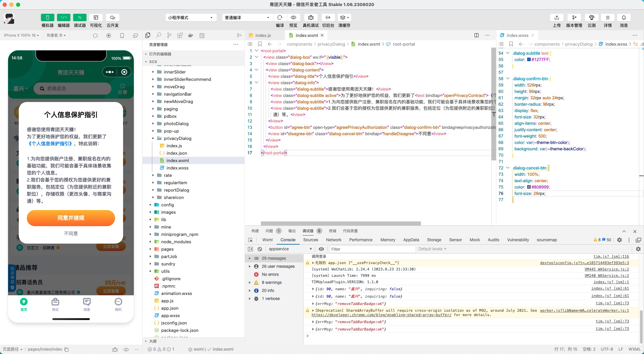Screen dimensions: 644x354
Task: Collapse the privacyDialog folder
Action: coord(153,138)
